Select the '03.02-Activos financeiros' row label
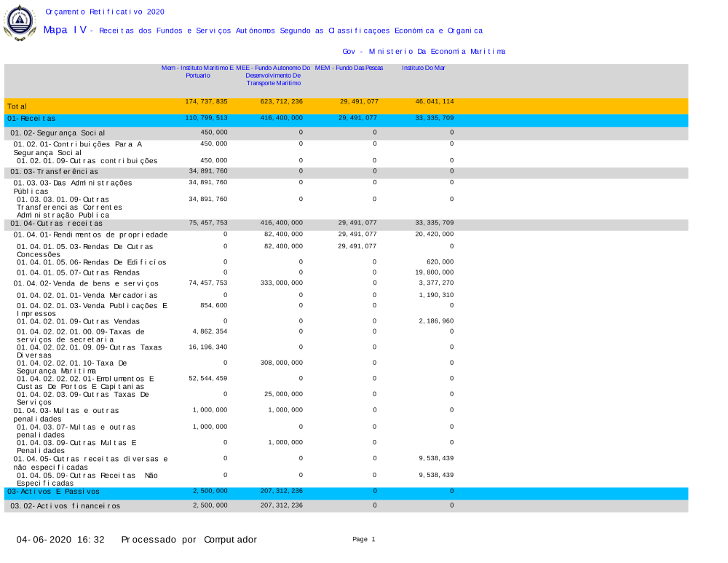Image resolution: width=728 pixels, height=563 pixels. click(66, 505)
